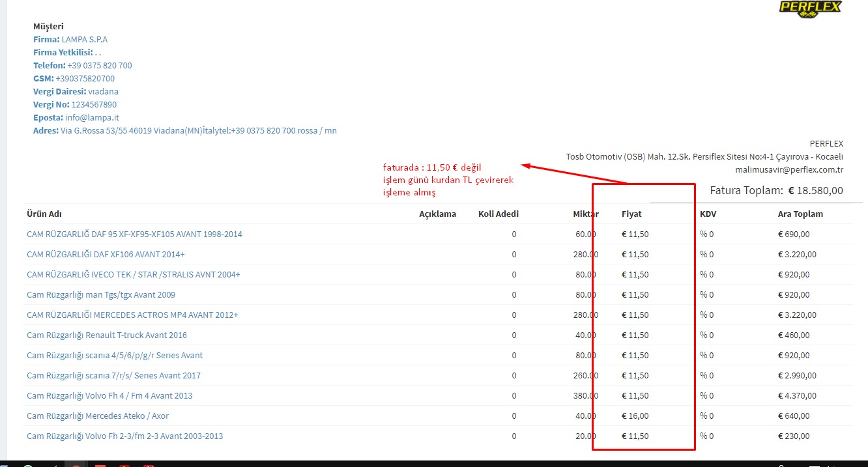Click the Fatura Toplam amount € 18.580,00
The height and width of the screenshot is (467, 868).
[815, 191]
